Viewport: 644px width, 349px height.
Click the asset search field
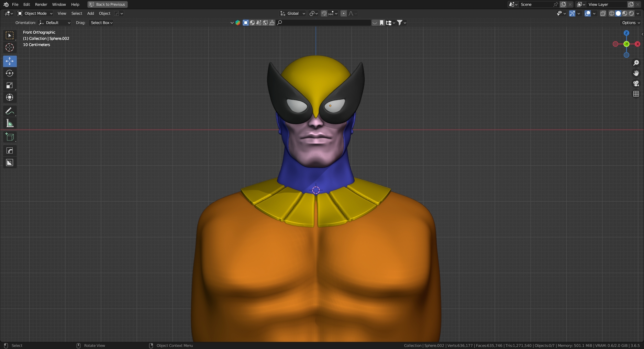coord(324,23)
